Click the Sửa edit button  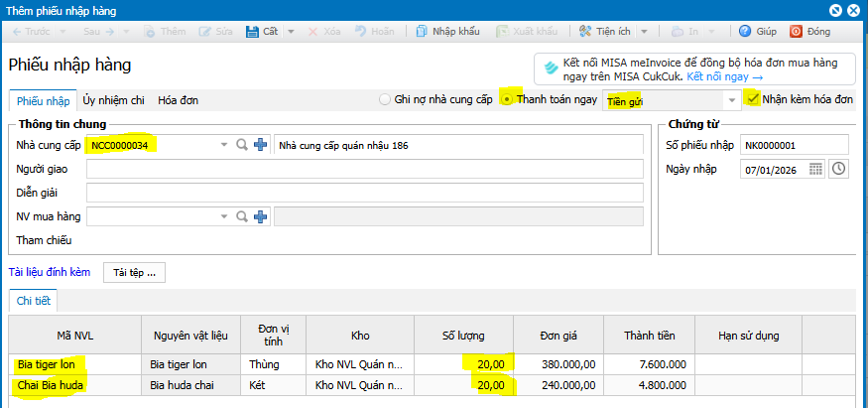coord(216,32)
